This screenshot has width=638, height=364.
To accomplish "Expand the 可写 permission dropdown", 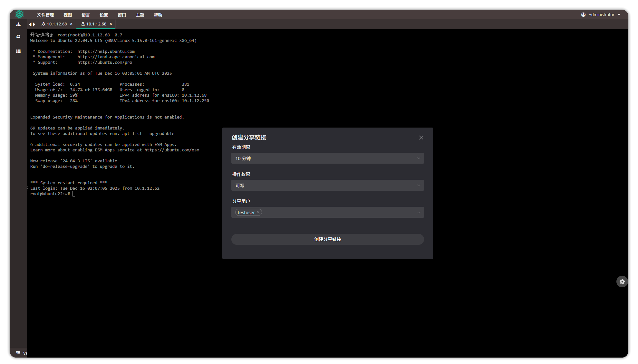I will click(x=327, y=185).
